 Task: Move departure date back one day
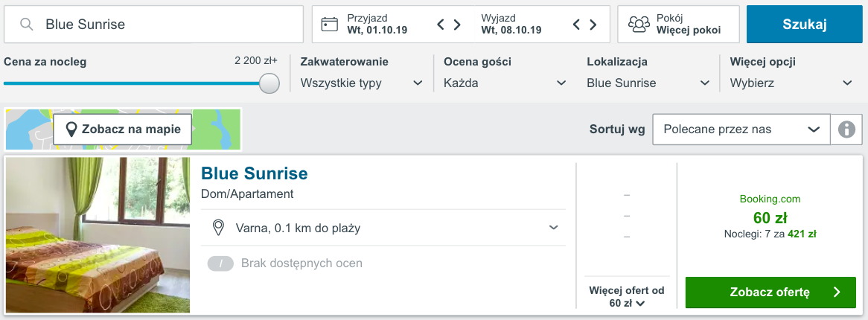pos(576,25)
